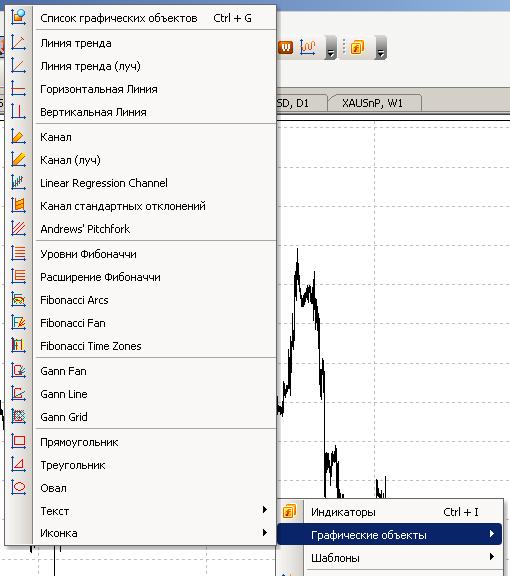Click the horizontal line icon
Image resolution: width=510 pixels, height=576 pixels.
[x=18, y=89]
